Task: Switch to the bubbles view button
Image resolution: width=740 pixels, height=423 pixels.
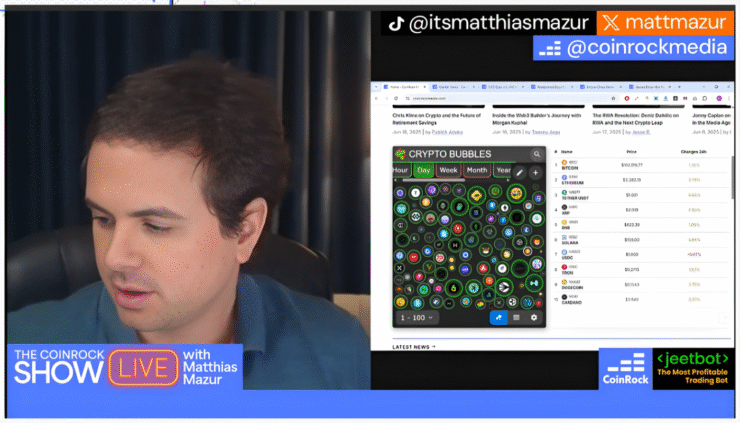Action: (498, 318)
